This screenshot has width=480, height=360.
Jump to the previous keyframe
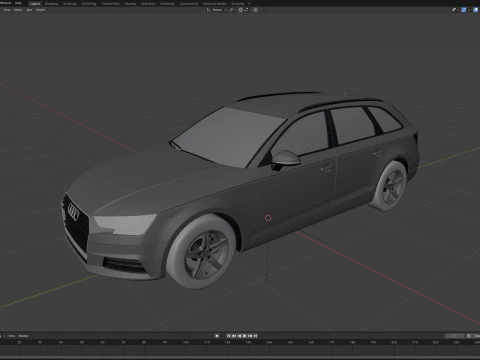(x=234, y=336)
